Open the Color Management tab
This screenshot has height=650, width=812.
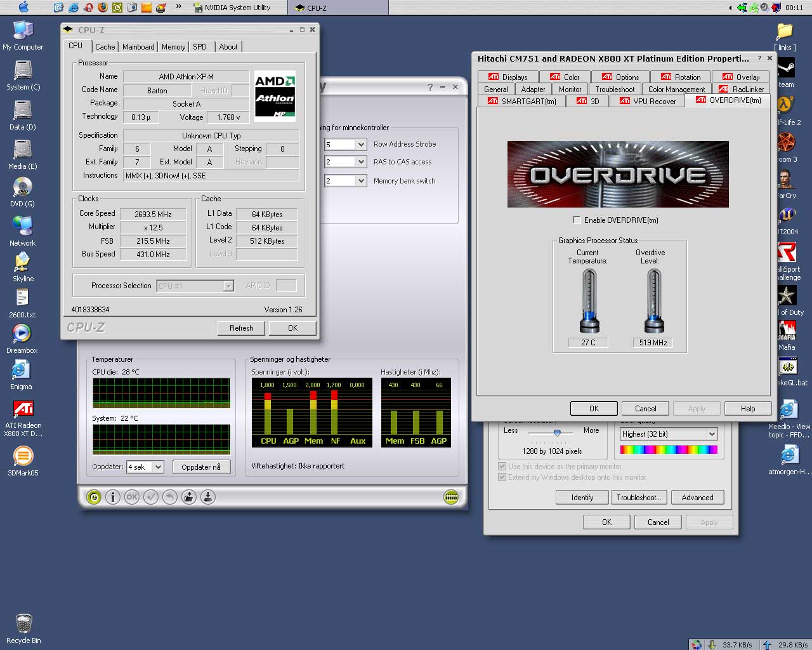point(676,89)
